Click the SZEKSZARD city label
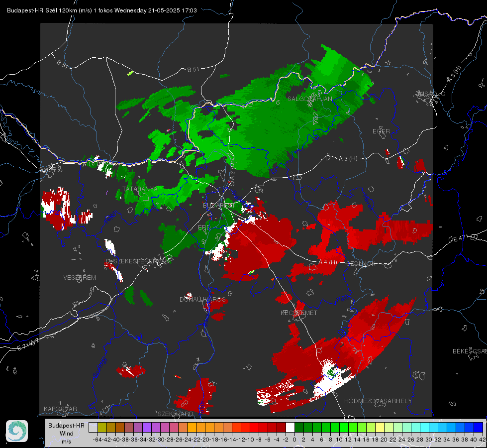487x448 pixels. tap(176, 414)
